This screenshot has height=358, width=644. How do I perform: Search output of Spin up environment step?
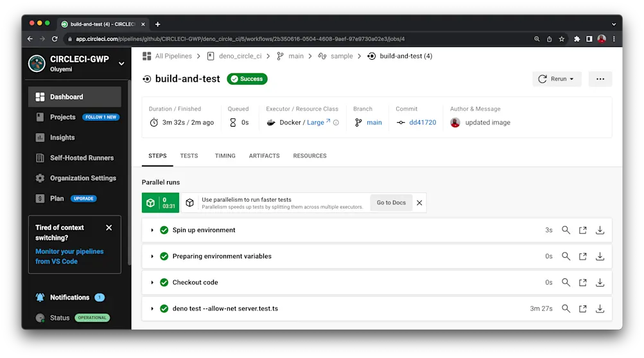[566, 230]
